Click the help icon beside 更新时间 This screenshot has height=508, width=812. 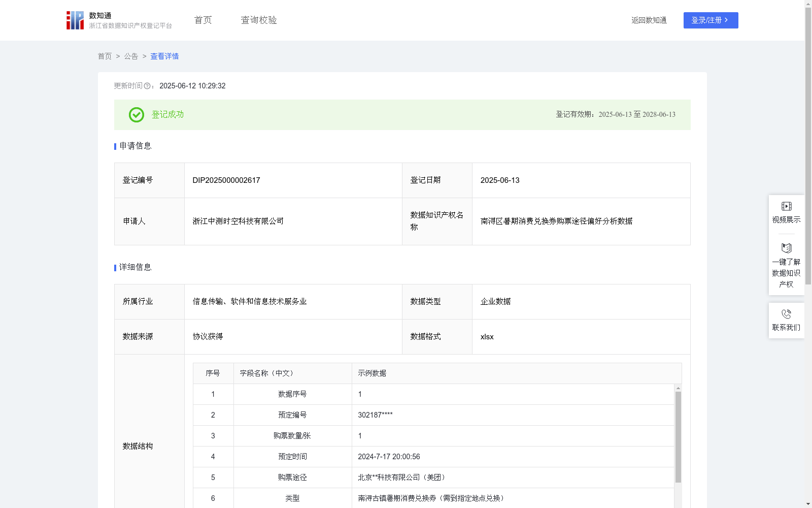[147, 86]
